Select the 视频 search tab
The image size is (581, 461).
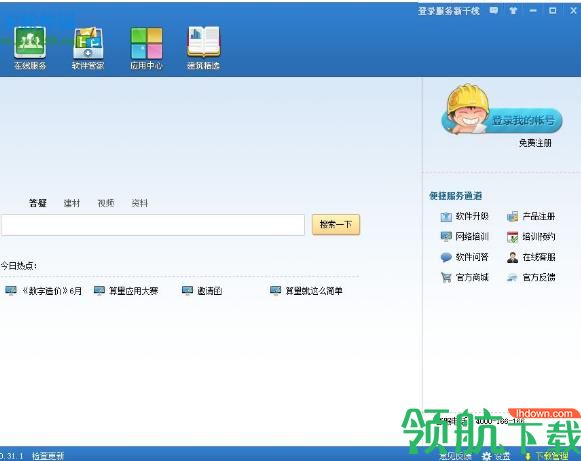(x=106, y=203)
